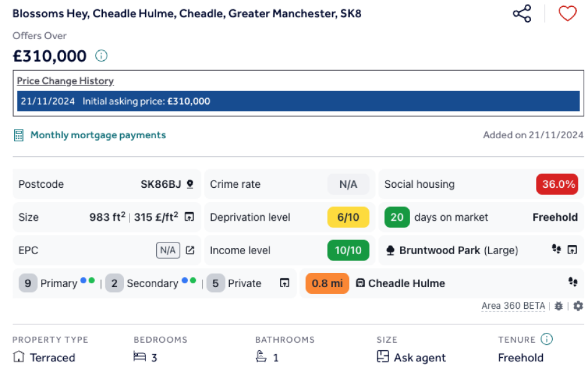Image resolution: width=588 pixels, height=372 pixels.
Task: Report a bug via the bug icon
Action: 558,306
